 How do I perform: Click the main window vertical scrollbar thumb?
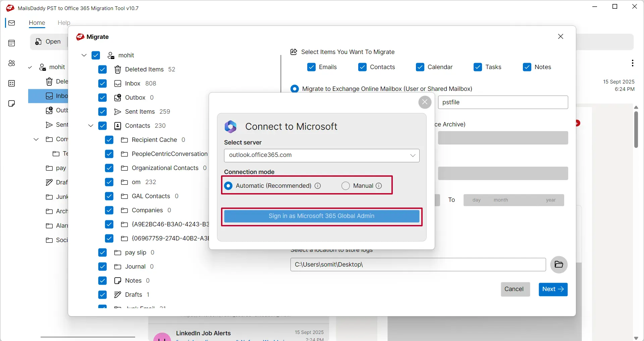[x=636, y=129]
